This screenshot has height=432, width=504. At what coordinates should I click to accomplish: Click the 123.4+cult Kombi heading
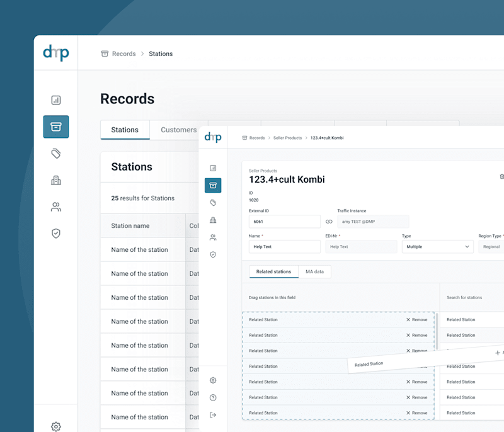coord(287,179)
